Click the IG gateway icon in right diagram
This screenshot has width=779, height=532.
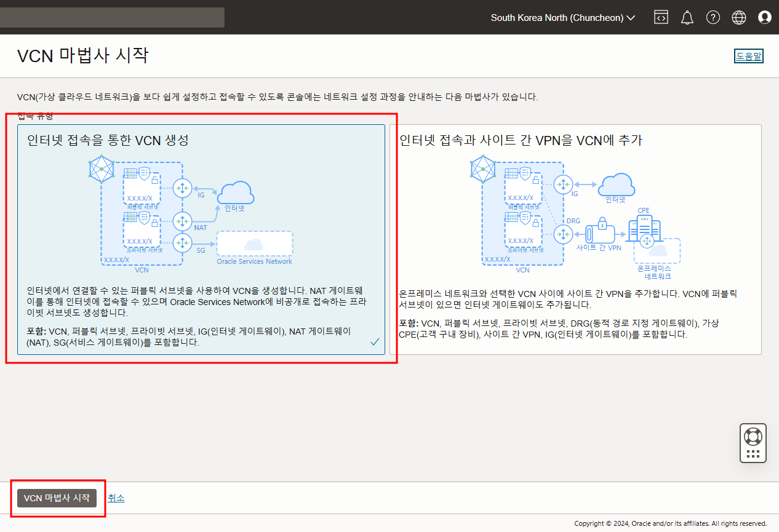click(563, 185)
